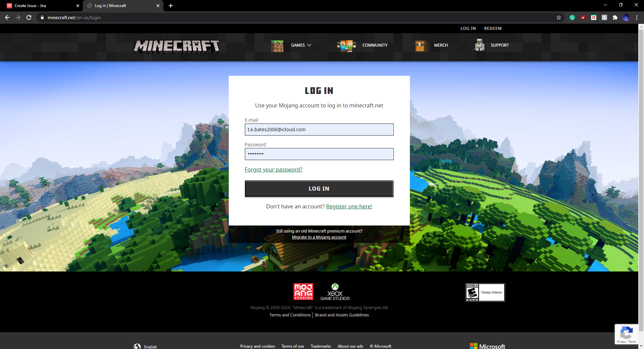Click the globe language icon
This screenshot has height=349, width=644.
[x=137, y=346]
